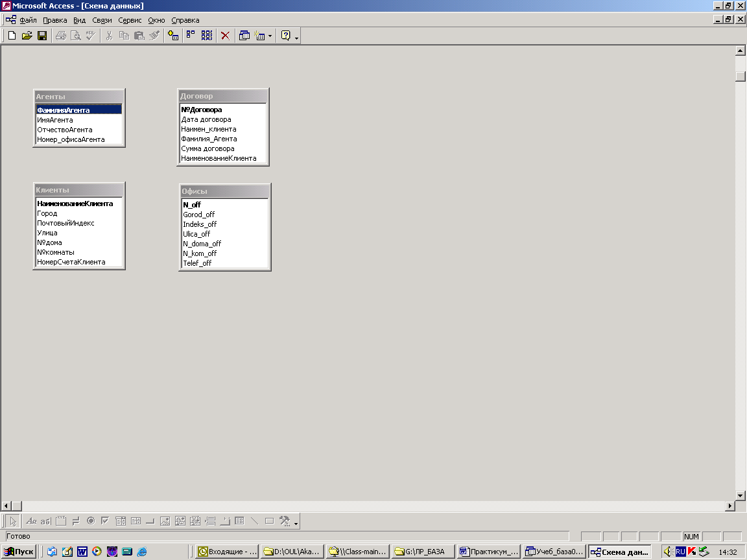Open a database with the folder icon
This screenshot has height=560, width=747.
27,36
